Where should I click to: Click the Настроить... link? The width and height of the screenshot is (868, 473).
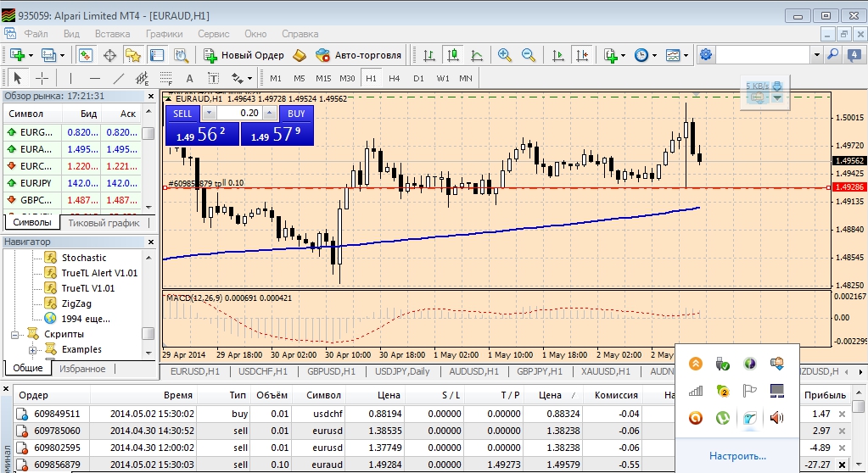(x=737, y=456)
